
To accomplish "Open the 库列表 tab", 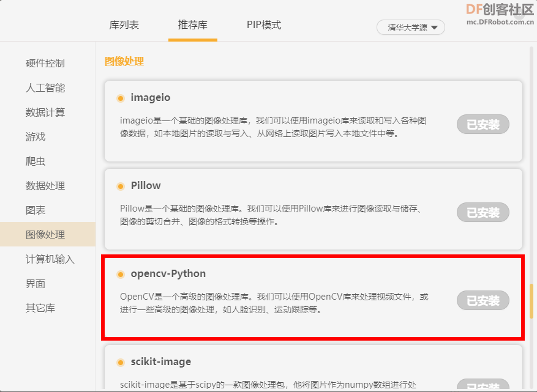I will point(124,25).
